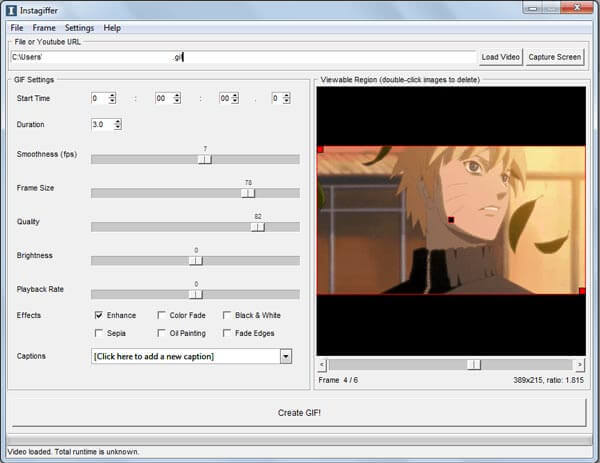This screenshot has height=463, width=600.
Task: Click the video frame preview image
Action: click(451, 220)
